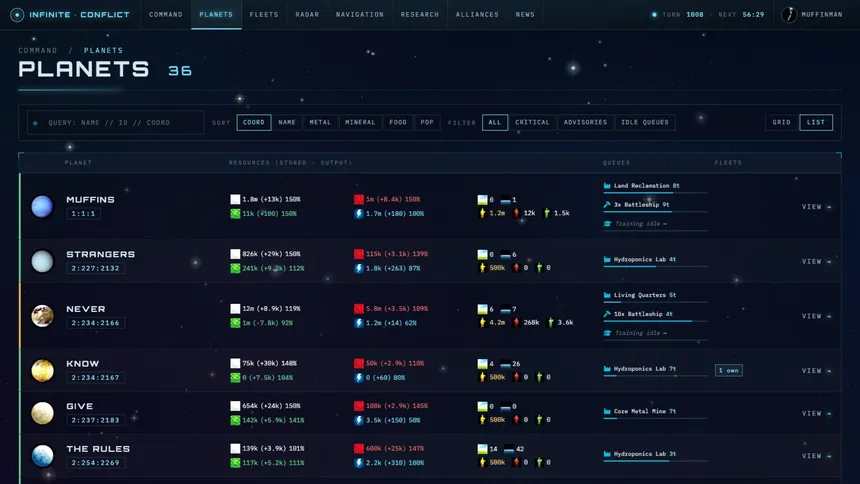860x484 pixels.
Task: Click the green unit icon in Never row
Action: click(x=551, y=323)
